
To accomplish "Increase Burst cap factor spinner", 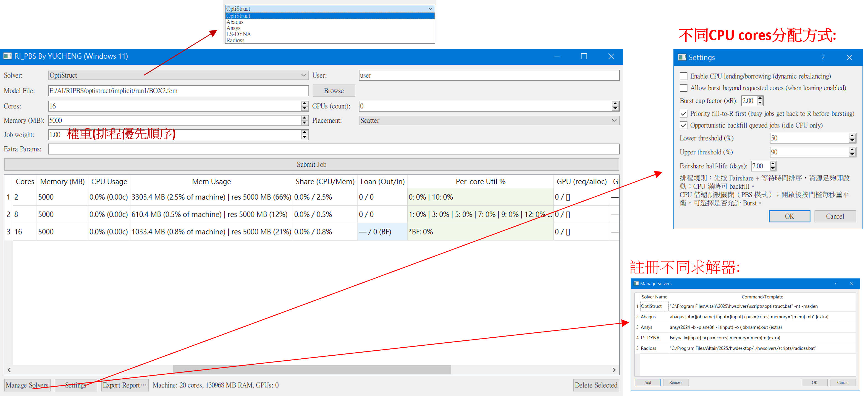I will [x=760, y=98].
